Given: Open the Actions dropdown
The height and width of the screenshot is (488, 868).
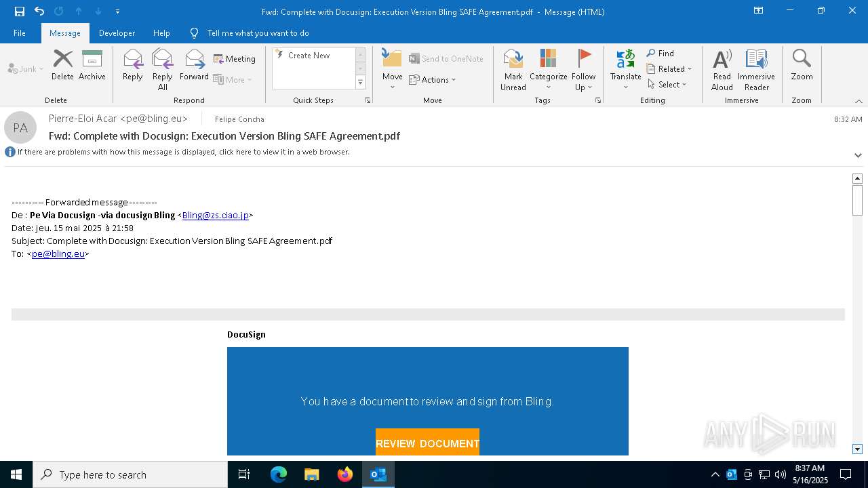Looking at the screenshot, I should [433, 79].
